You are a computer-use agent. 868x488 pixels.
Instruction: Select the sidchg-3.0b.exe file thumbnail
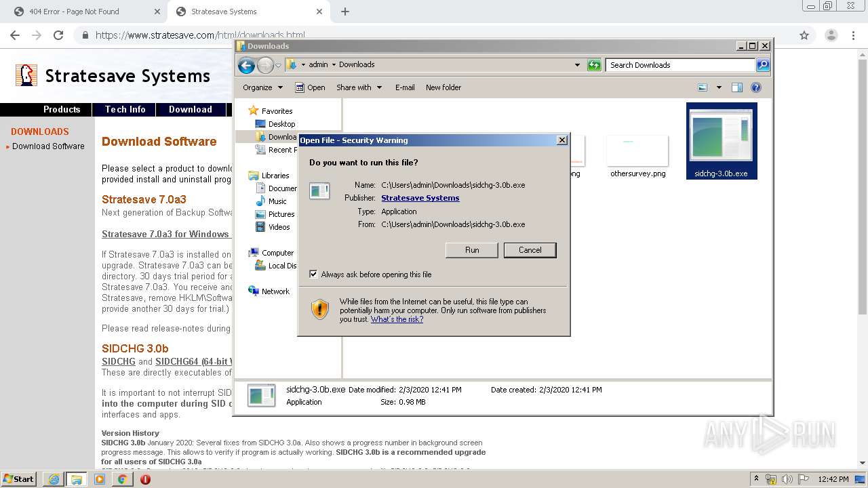721,141
